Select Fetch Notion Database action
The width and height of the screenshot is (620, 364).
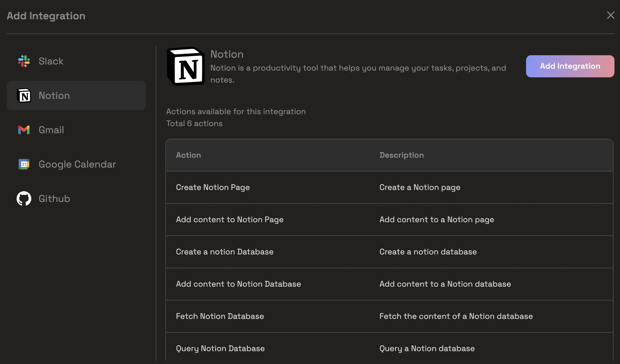point(220,316)
